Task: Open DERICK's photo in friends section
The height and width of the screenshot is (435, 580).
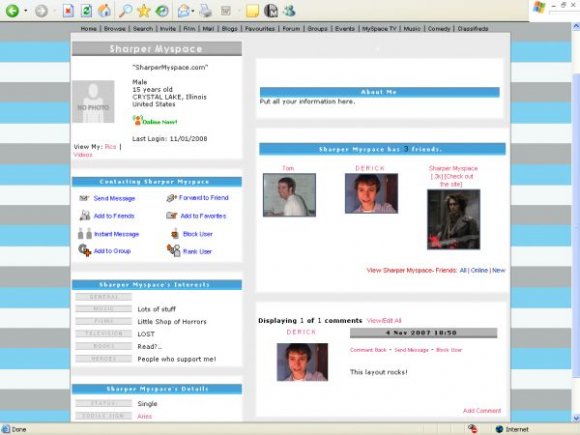Action: 371,193
